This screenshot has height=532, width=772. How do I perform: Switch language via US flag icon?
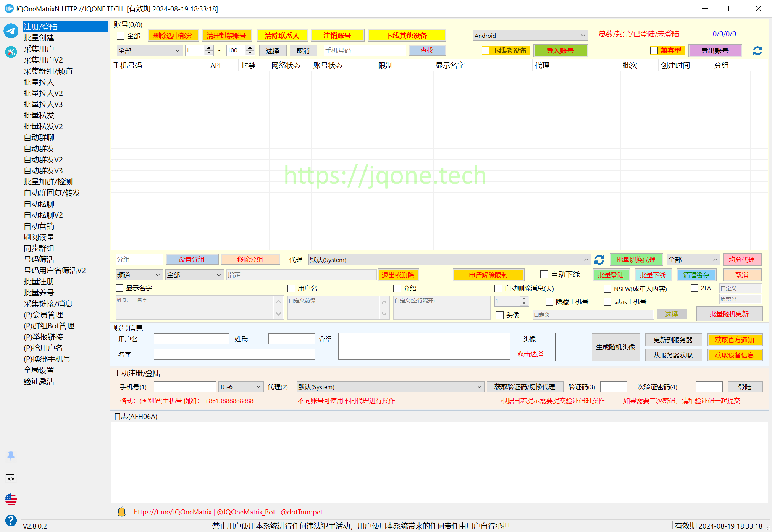[11, 499]
